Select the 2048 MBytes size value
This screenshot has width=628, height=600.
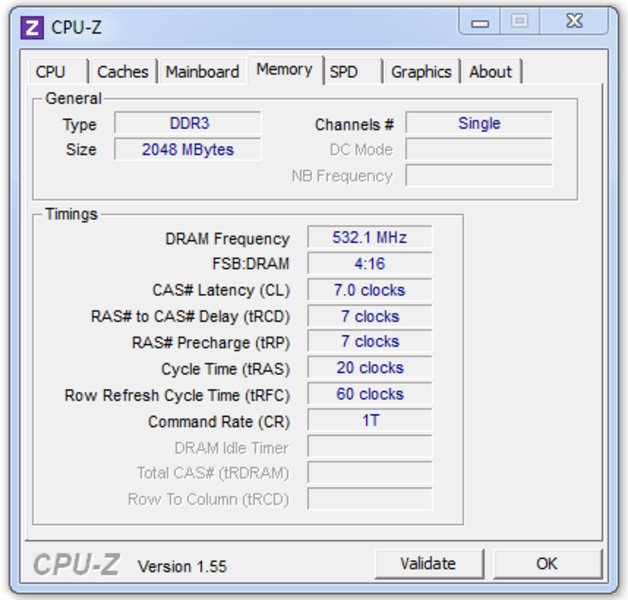(187, 149)
